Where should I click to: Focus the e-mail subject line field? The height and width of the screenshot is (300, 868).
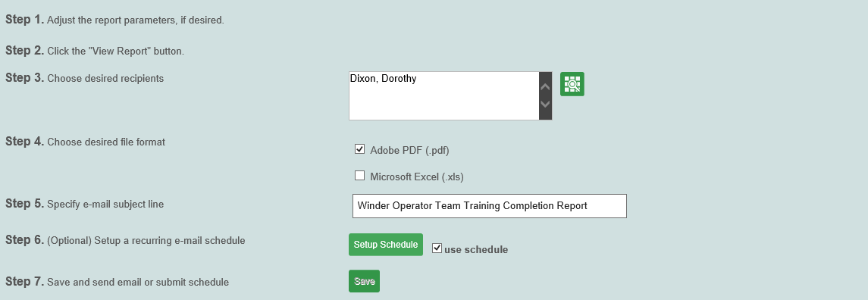(490, 206)
